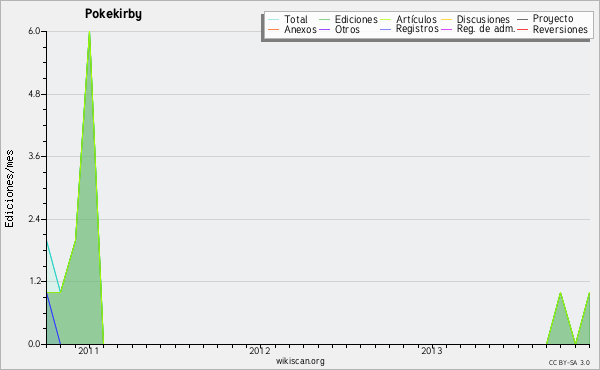Screen dimensions: 600x370
Task: Select the Proyecto legend entry
Action: coord(553,19)
